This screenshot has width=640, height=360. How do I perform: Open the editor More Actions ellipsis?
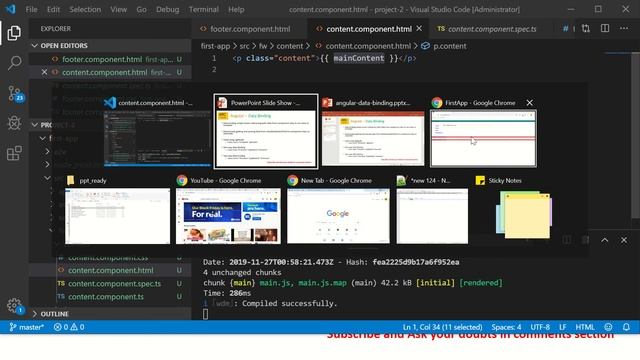[624, 29]
